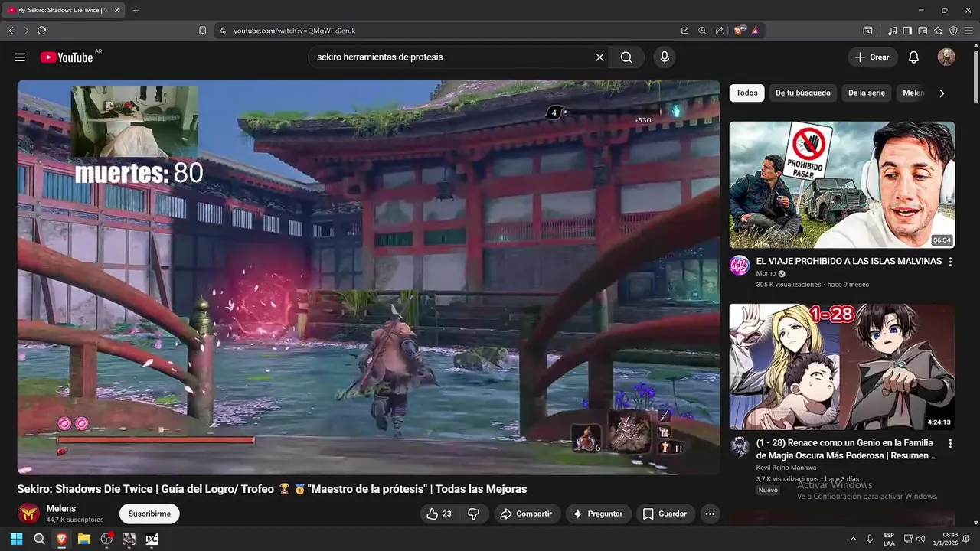Screen dimensions: 980x551
Task: Select the 'Todos' filter chip
Action: [x=746, y=93]
